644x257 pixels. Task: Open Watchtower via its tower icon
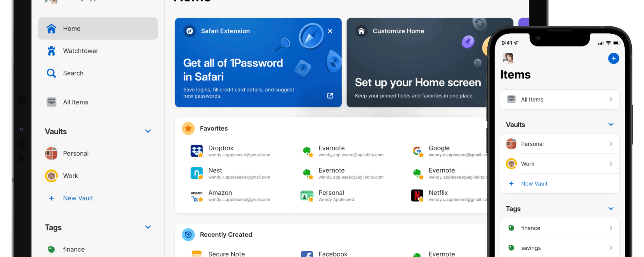point(52,51)
